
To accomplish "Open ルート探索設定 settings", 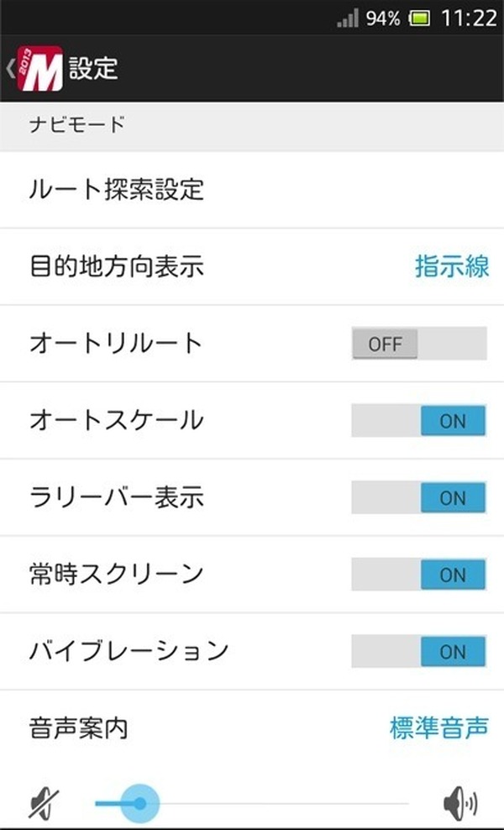I will click(116, 189).
